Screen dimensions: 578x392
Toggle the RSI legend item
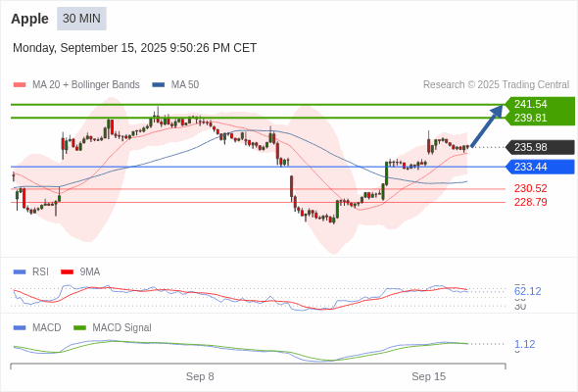click(31, 271)
